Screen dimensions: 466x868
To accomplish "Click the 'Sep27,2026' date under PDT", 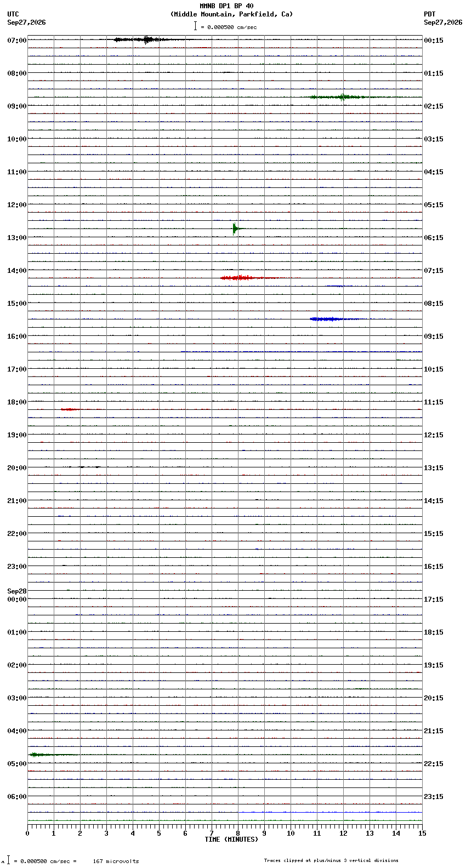I will point(443,22).
